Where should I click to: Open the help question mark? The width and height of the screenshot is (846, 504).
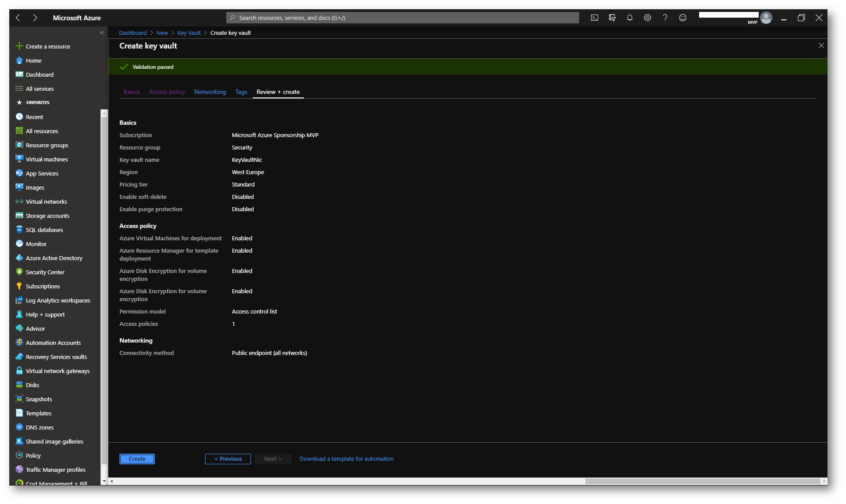tap(665, 18)
